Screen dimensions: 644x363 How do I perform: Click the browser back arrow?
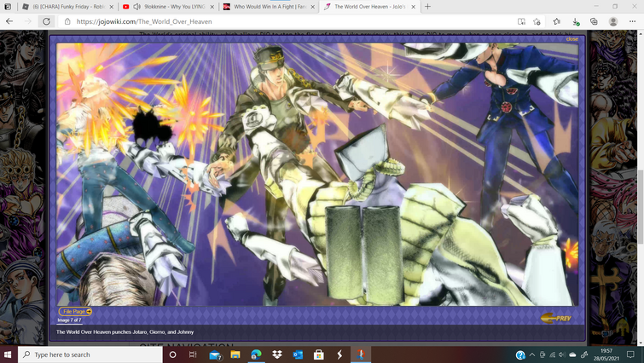pyautogui.click(x=9, y=21)
